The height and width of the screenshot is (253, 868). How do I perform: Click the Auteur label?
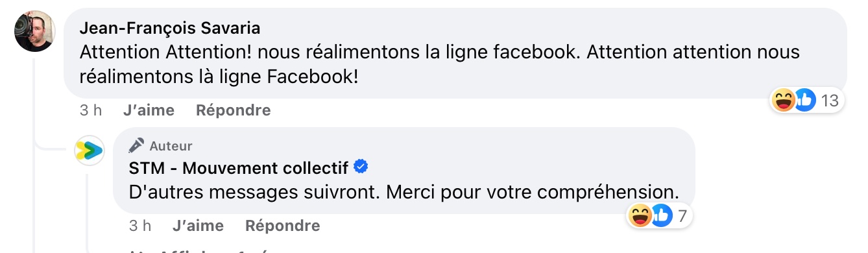171,146
